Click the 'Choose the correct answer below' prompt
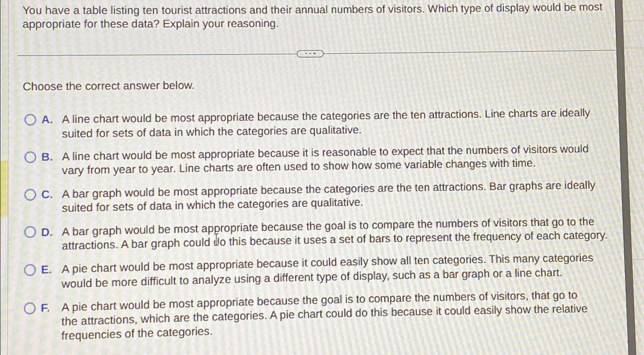Image resolution: width=644 pixels, height=355 pixels. [109, 86]
